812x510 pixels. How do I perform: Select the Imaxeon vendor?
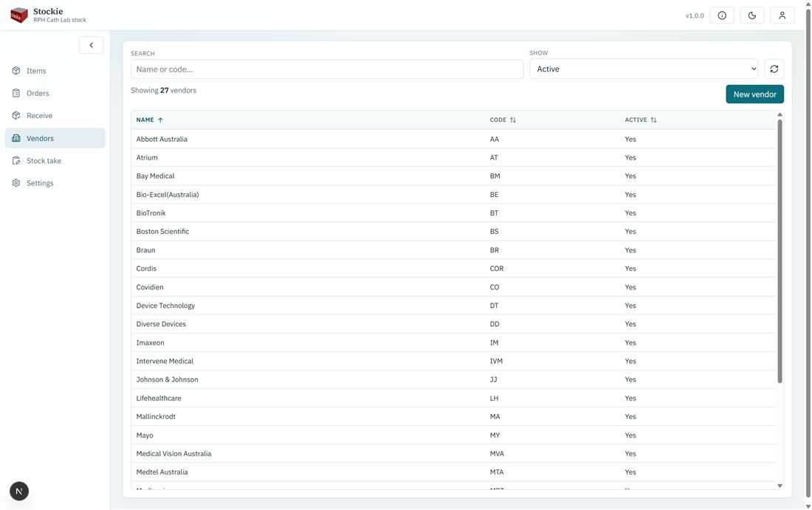(x=150, y=342)
